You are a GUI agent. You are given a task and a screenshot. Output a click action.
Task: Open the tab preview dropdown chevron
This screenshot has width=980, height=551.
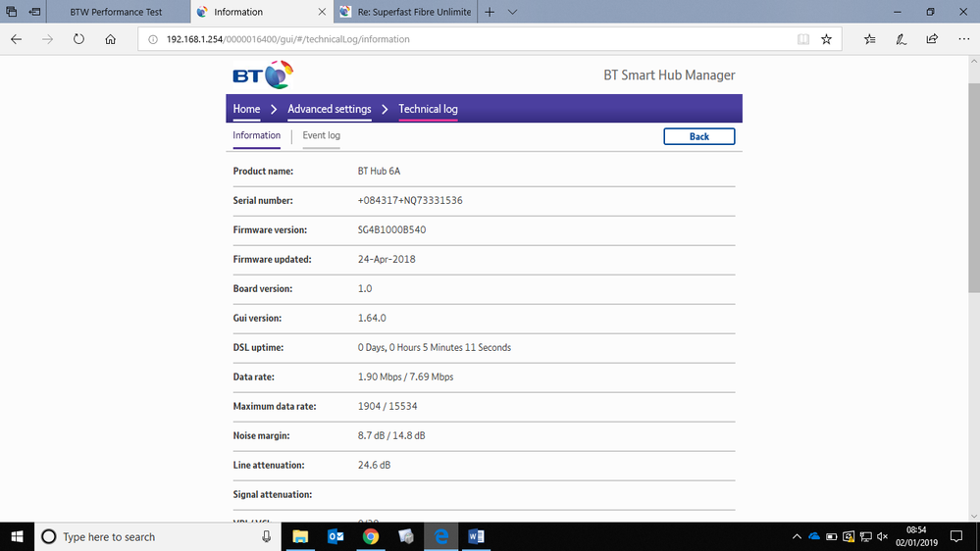(512, 12)
